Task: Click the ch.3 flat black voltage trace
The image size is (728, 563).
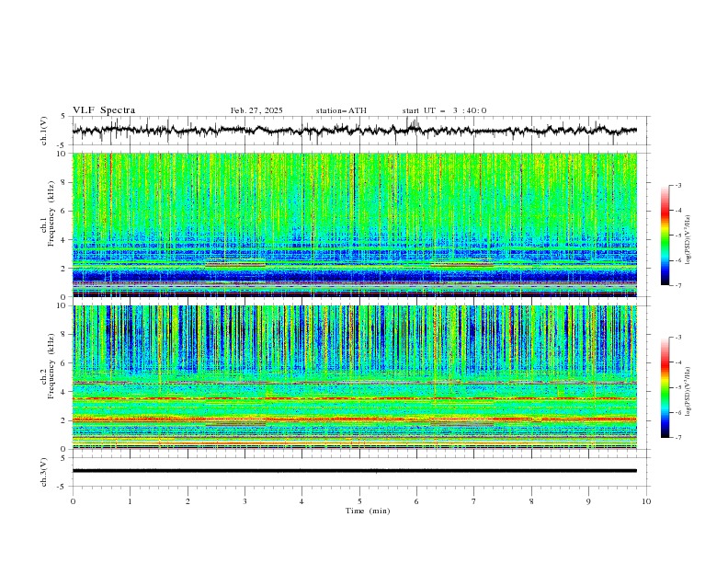Action: 355,471
